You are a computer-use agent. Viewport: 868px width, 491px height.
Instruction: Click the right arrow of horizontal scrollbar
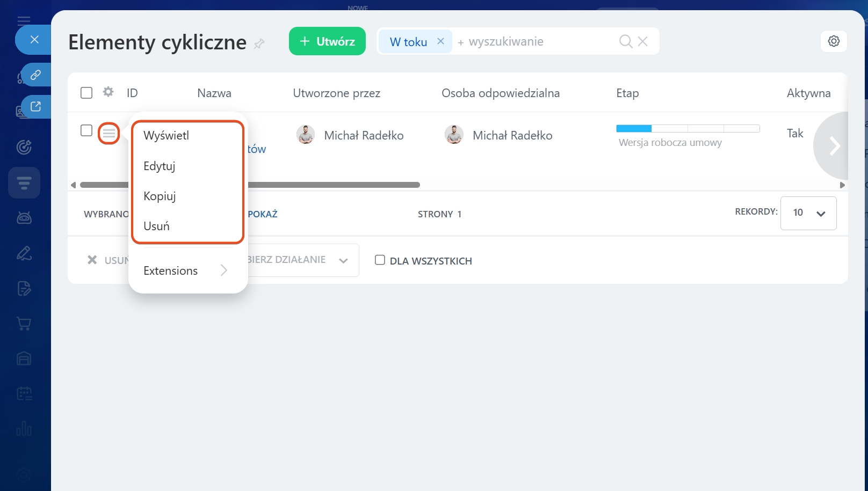pos(842,185)
